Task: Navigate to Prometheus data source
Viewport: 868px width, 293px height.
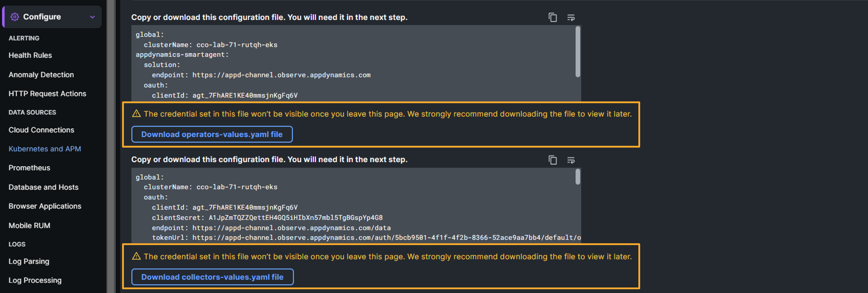Action: [29, 168]
